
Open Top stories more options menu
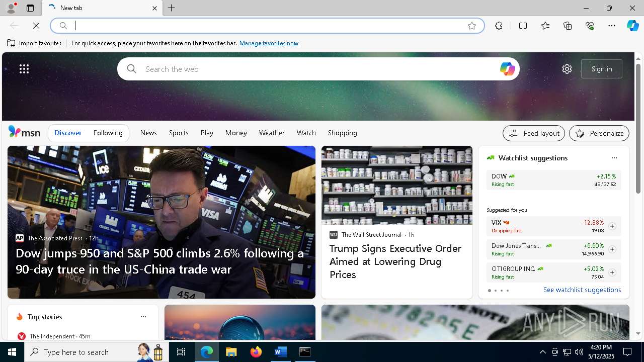(x=143, y=317)
